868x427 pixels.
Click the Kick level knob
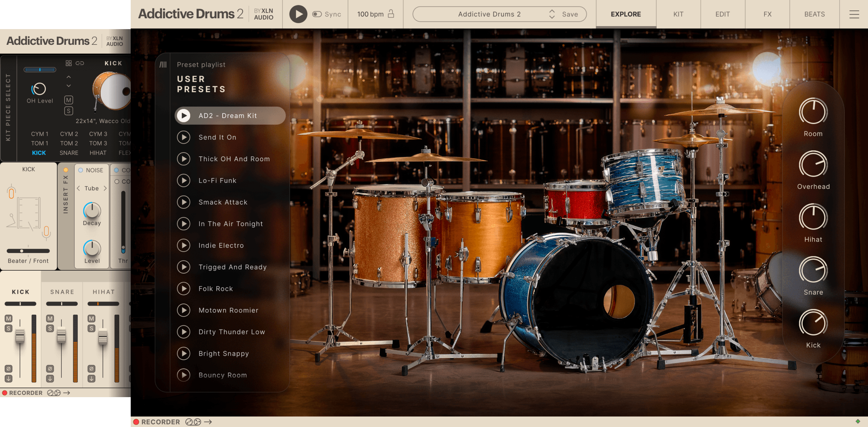click(x=813, y=323)
